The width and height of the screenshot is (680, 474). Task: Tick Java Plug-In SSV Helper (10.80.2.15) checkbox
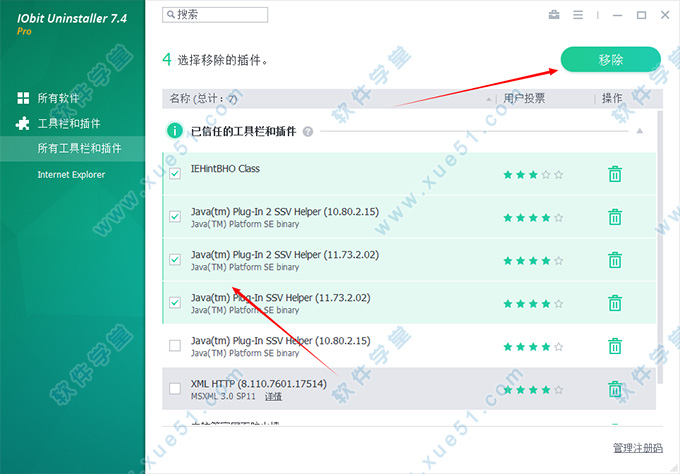click(x=175, y=346)
